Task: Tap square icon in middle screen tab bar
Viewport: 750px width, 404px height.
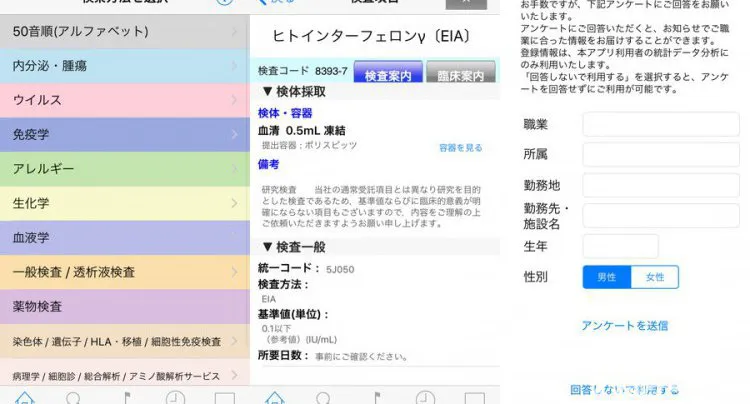Action: pyautogui.click(x=474, y=398)
